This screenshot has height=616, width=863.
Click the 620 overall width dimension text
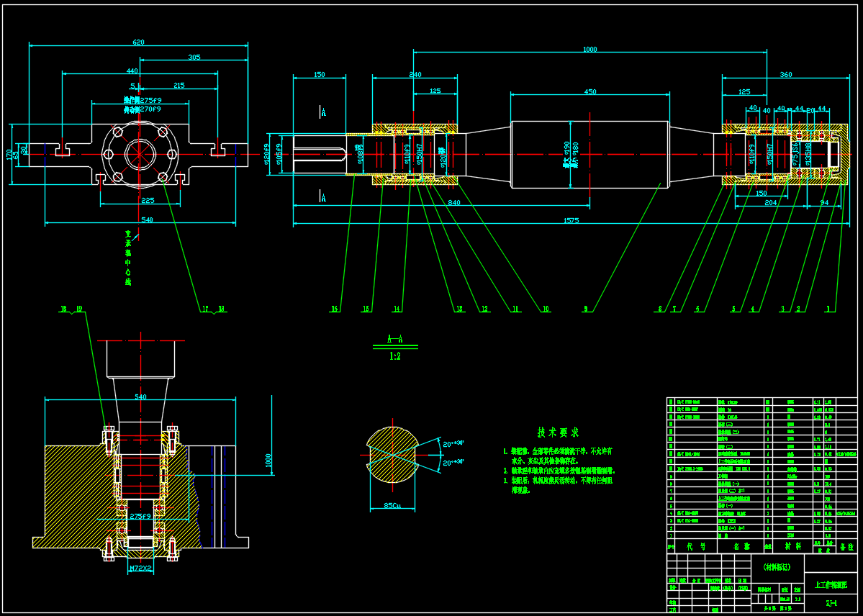tap(138, 42)
